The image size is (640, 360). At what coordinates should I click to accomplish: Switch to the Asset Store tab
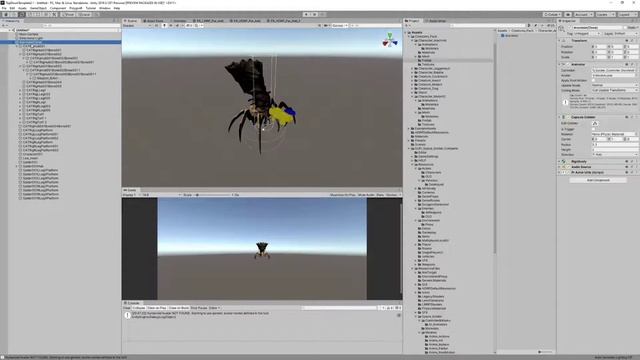[153, 20]
